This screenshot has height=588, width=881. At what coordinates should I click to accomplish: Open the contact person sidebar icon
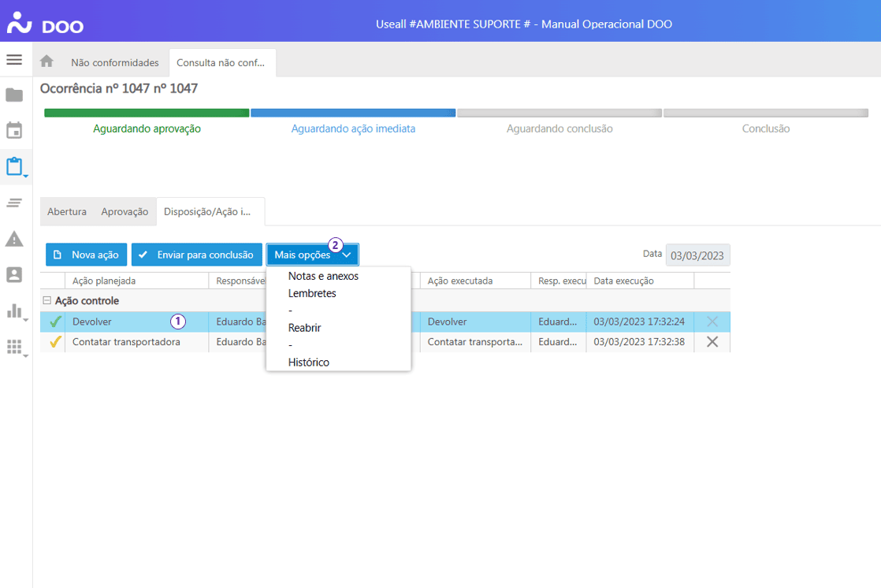(x=14, y=275)
